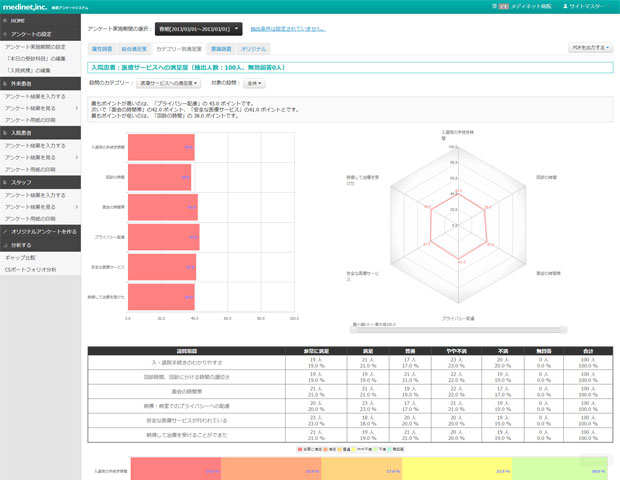The width and height of the screenshot is (620, 480).
Task: Expand the PDFを出力する dropdown button
Action: click(590, 47)
